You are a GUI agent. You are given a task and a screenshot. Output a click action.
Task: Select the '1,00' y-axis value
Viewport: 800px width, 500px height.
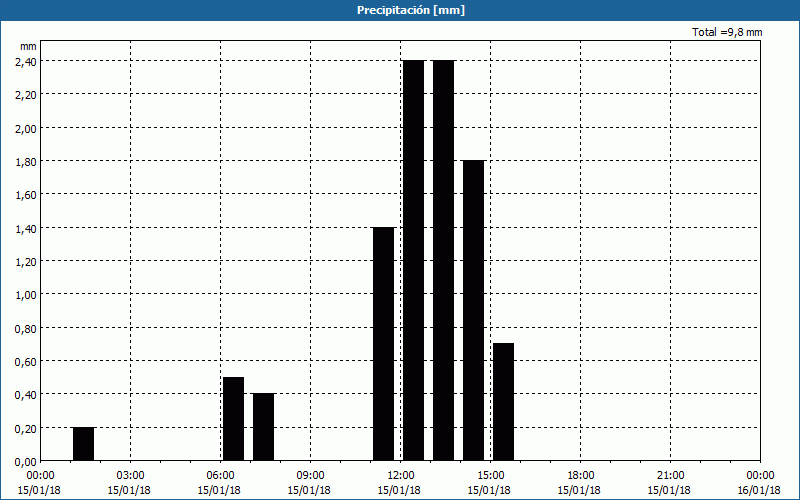(x=26, y=294)
